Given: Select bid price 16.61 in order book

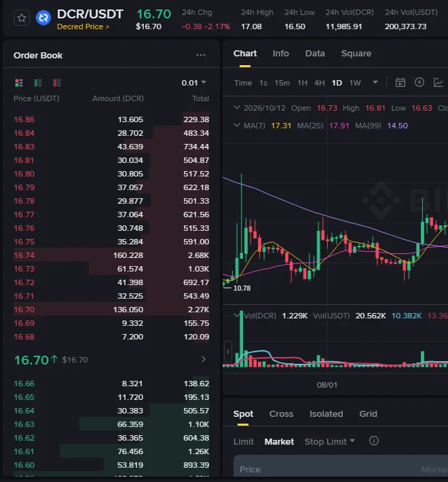Looking at the screenshot, I should click(24, 451).
